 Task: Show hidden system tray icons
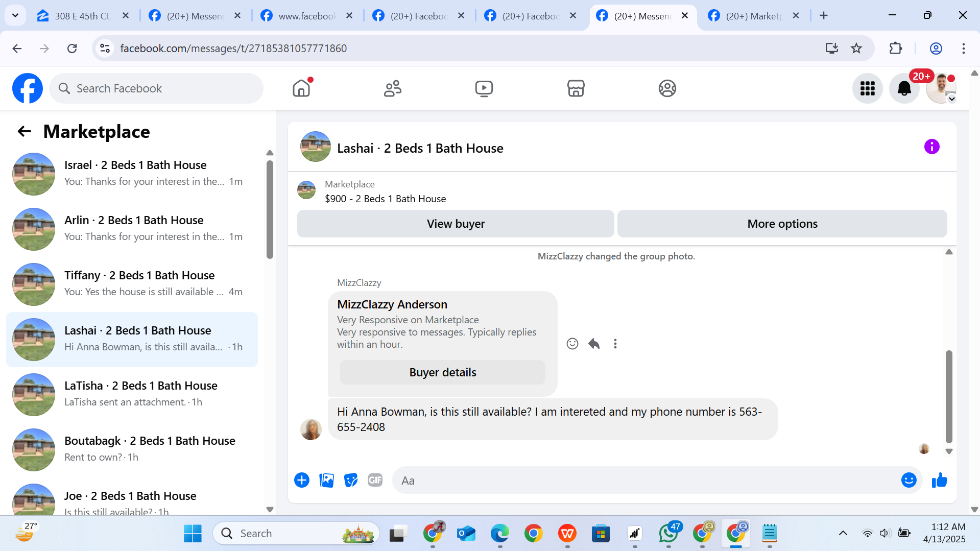click(x=843, y=534)
